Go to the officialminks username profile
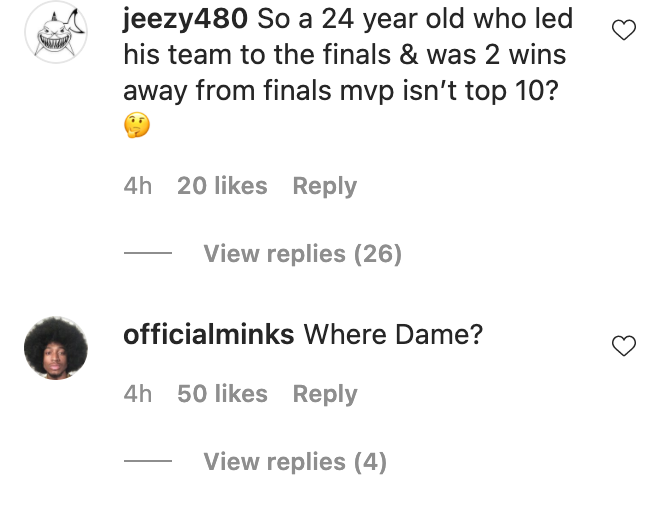The image size is (648, 520). tap(208, 334)
